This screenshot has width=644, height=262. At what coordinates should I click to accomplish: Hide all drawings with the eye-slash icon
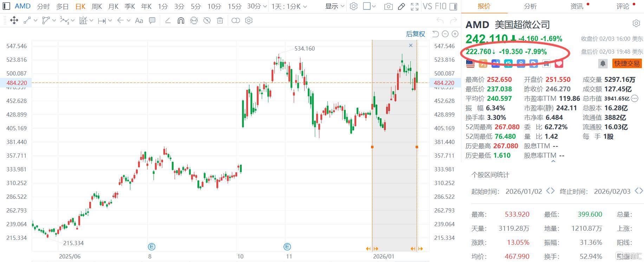pyautogui.click(x=207, y=21)
